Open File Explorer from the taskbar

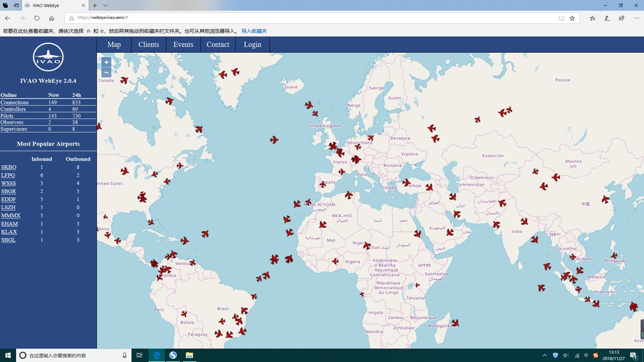coord(189,355)
